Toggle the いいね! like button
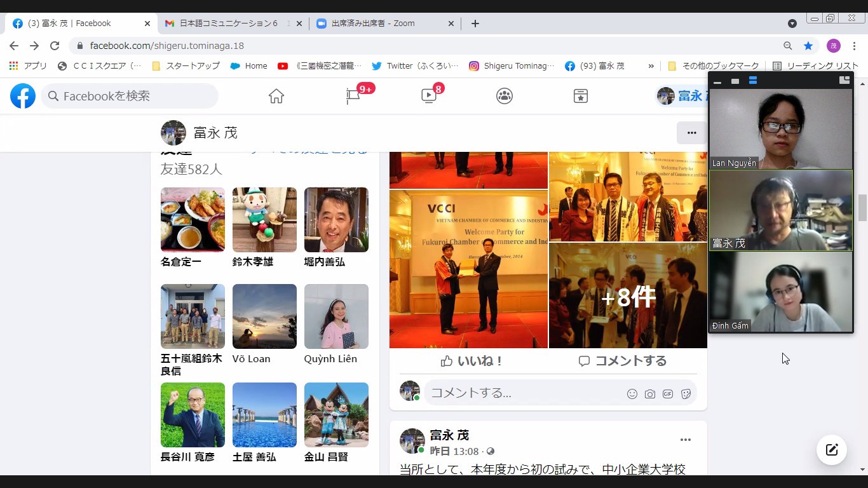Image resolution: width=868 pixels, height=488 pixels. 471,361
